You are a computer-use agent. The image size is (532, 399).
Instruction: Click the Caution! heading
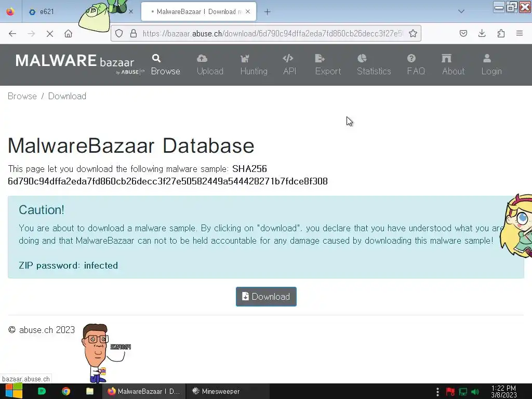42,210
